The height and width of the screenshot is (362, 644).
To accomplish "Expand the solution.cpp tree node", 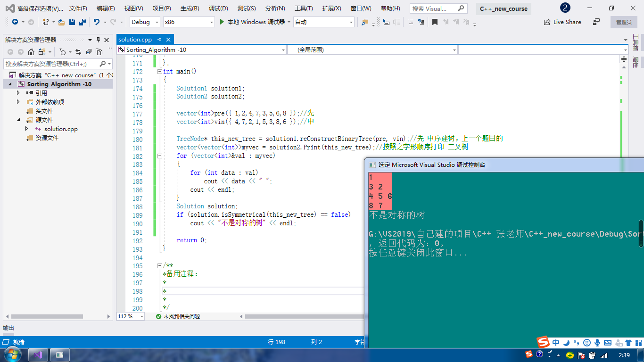I will pos(27,129).
